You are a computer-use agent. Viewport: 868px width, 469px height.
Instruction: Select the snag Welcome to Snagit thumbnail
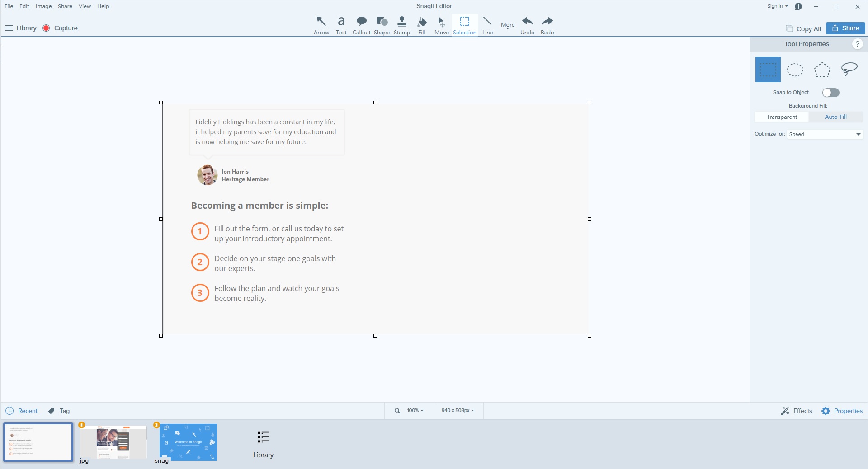point(188,442)
